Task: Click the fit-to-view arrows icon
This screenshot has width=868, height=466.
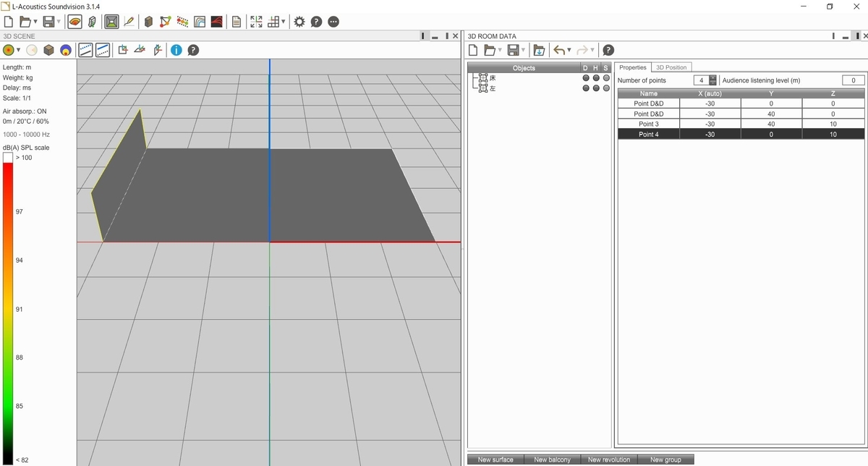Action: coord(256,22)
